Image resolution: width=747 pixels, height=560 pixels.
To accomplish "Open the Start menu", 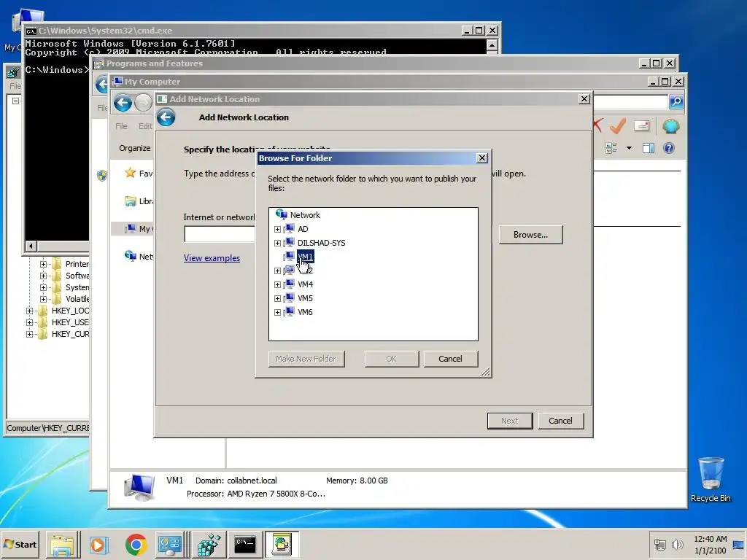I will click(20, 544).
